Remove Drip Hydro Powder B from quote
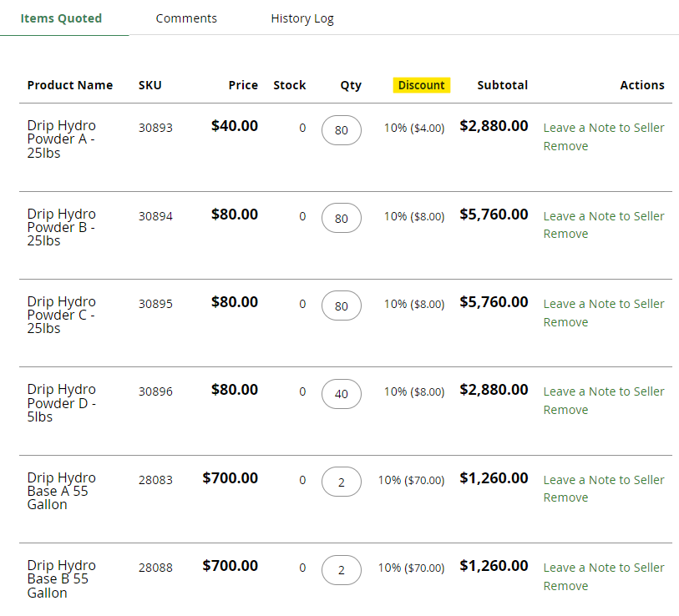679x616 pixels. tap(565, 234)
